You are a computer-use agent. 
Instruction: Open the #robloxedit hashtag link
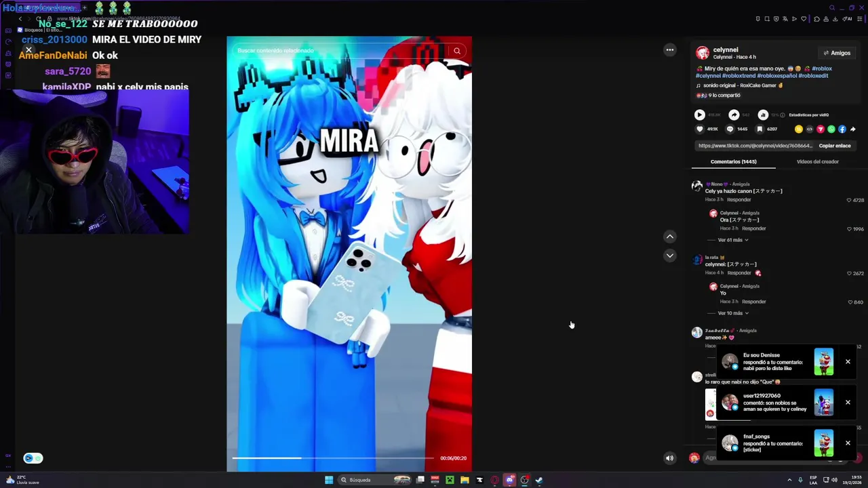click(x=813, y=76)
